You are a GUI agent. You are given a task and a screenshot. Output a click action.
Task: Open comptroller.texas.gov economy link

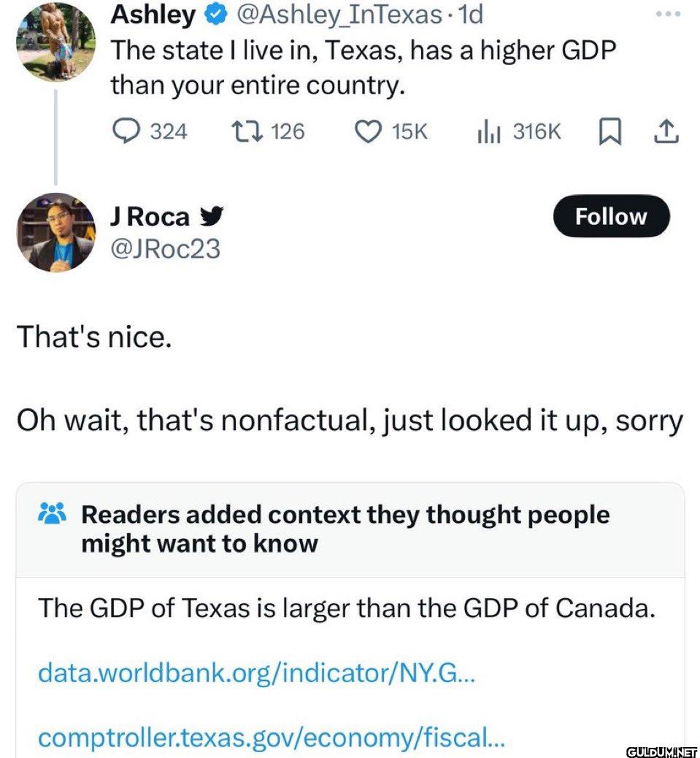(x=271, y=737)
